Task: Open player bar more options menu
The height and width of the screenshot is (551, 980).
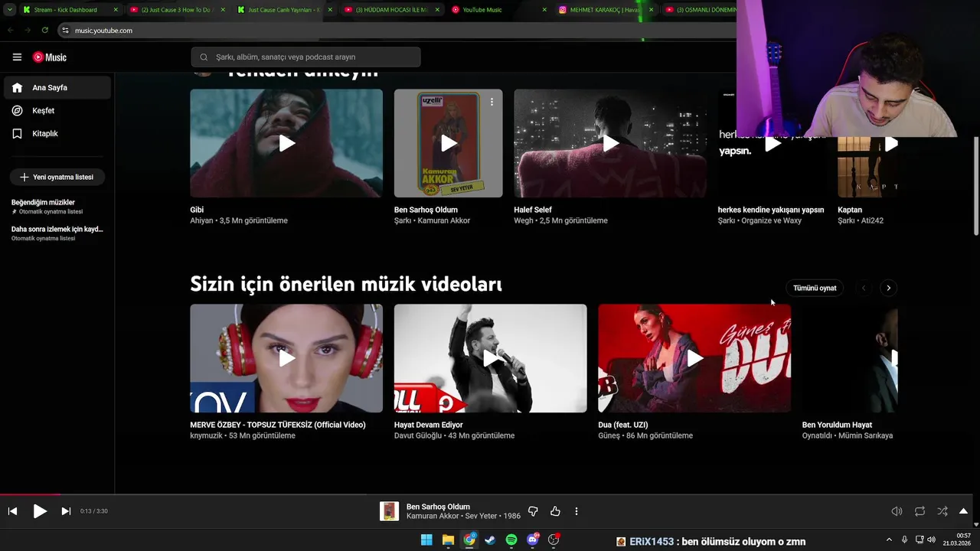Action: coord(577,511)
